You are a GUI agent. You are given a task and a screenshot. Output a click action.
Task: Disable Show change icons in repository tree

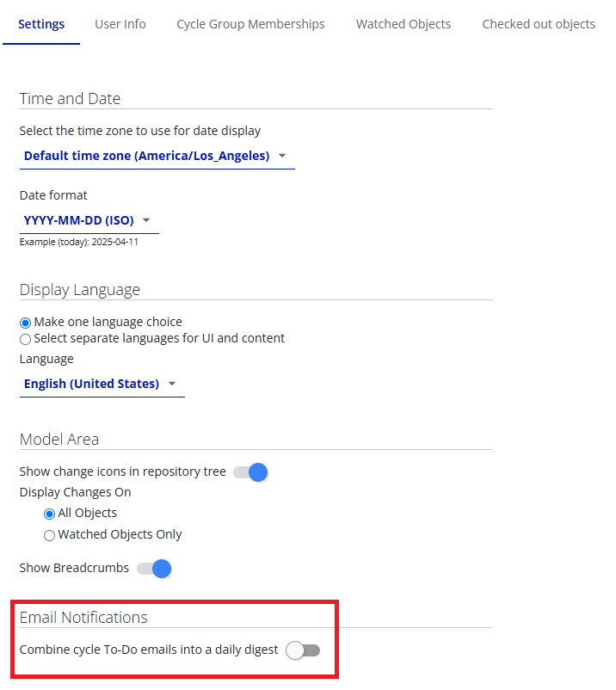click(x=251, y=472)
